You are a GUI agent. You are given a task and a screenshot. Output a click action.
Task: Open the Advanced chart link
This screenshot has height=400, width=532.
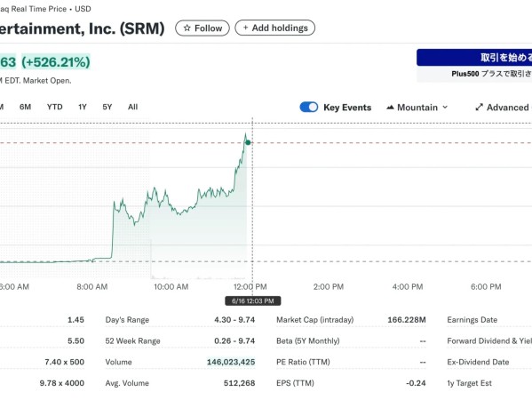504,108
